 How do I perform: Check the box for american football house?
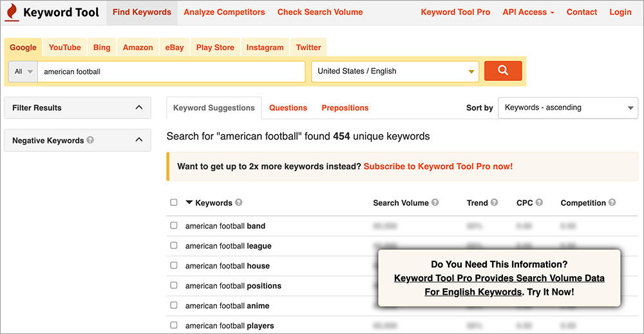click(x=174, y=265)
